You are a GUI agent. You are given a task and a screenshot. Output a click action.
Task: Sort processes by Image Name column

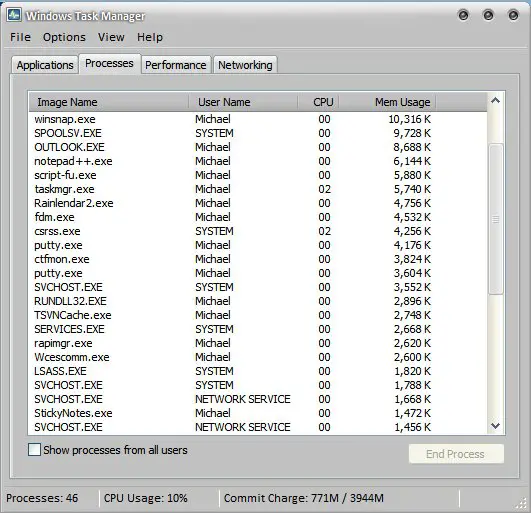click(x=109, y=102)
